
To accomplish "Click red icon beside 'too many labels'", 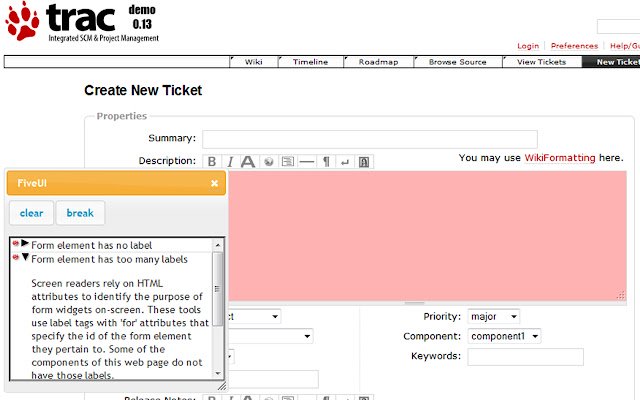I will [x=16, y=257].
